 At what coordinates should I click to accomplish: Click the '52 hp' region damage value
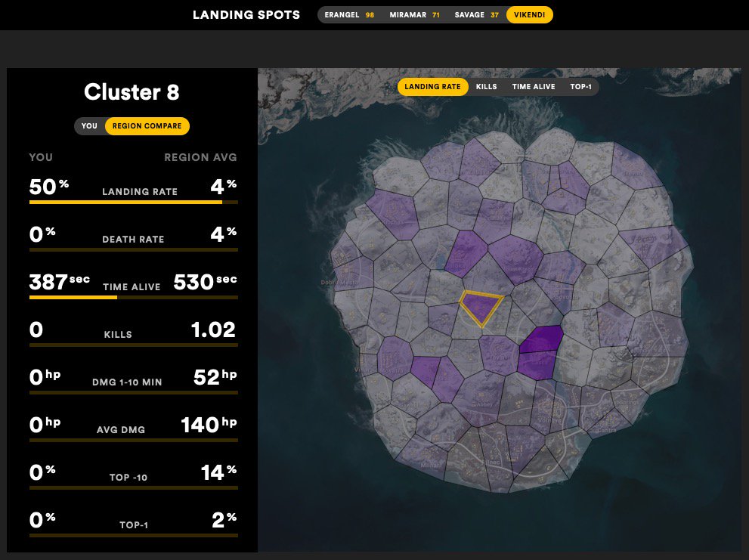[215, 377]
